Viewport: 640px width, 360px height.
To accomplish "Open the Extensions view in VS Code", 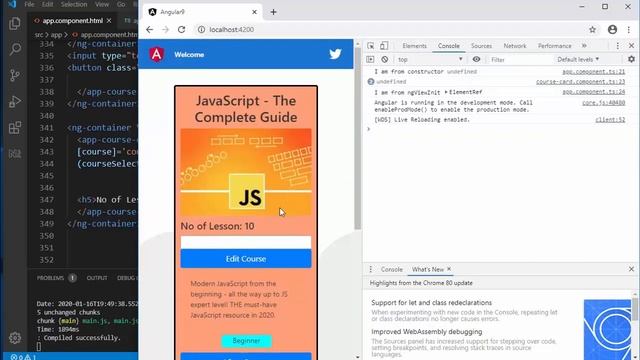I will click(x=15, y=127).
